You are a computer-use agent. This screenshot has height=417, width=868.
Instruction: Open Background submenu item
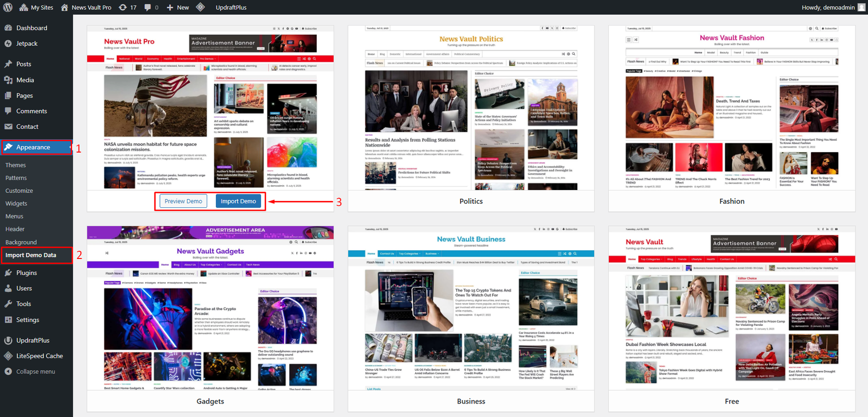point(21,242)
